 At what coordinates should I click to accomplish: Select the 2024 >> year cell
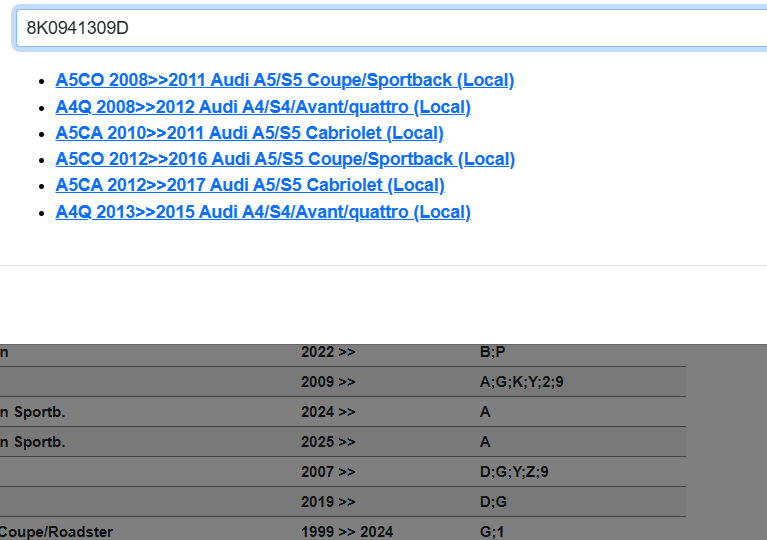328,412
